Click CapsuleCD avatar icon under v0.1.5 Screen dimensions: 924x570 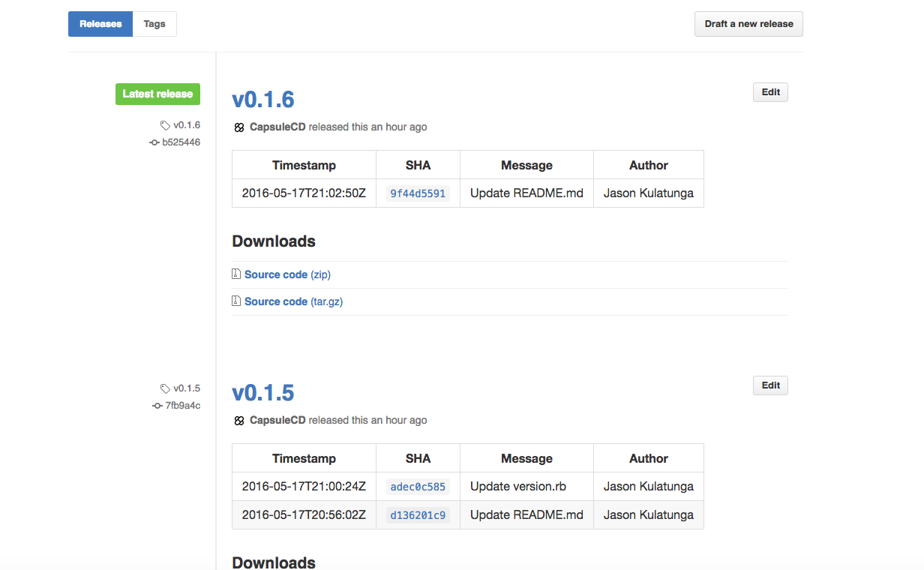(239, 421)
